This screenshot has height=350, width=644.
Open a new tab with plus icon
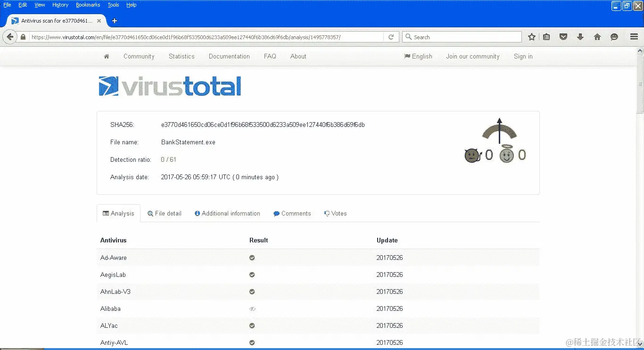pyautogui.click(x=114, y=21)
